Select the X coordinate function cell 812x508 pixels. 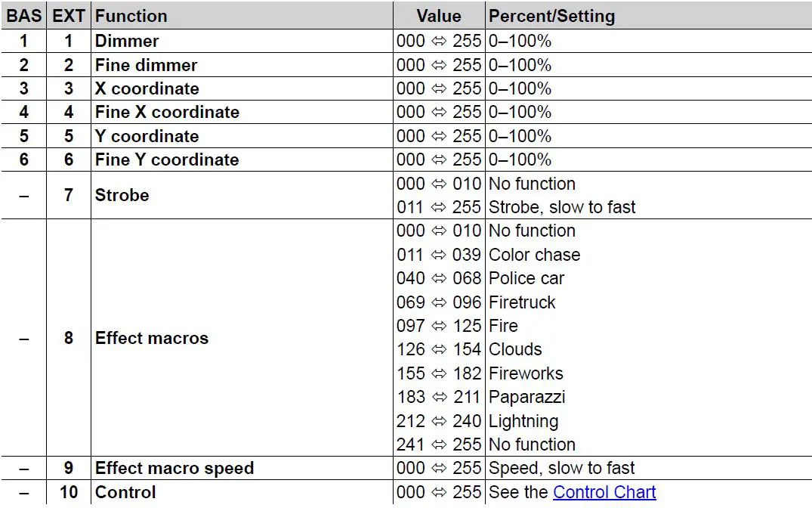coord(147,88)
